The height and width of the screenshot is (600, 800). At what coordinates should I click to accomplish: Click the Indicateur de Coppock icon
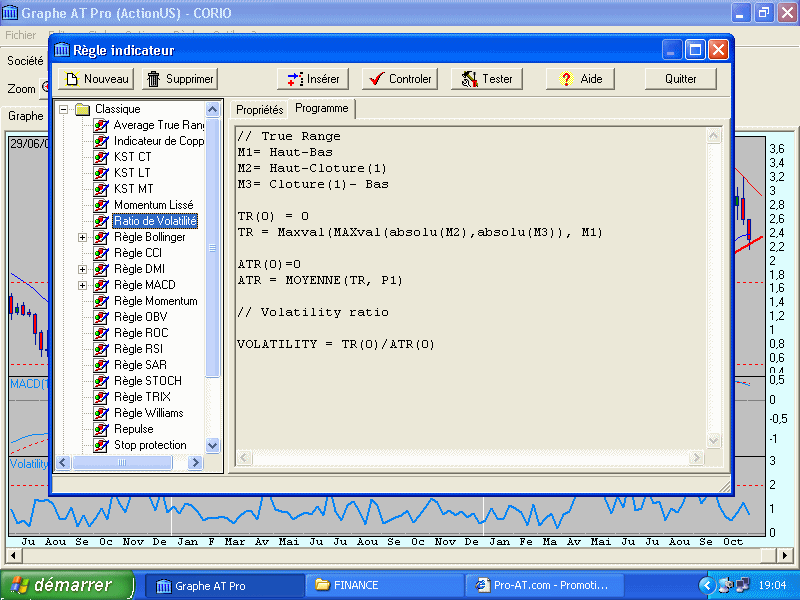pyautogui.click(x=101, y=141)
